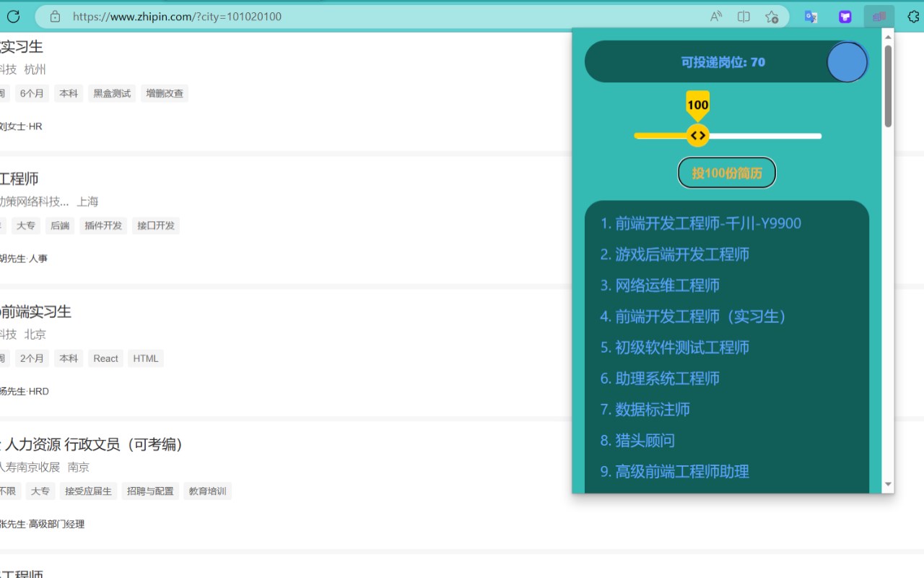The width and height of the screenshot is (924, 578).
Task: Click recruiter 胡先生·人事
Action: 24,259
